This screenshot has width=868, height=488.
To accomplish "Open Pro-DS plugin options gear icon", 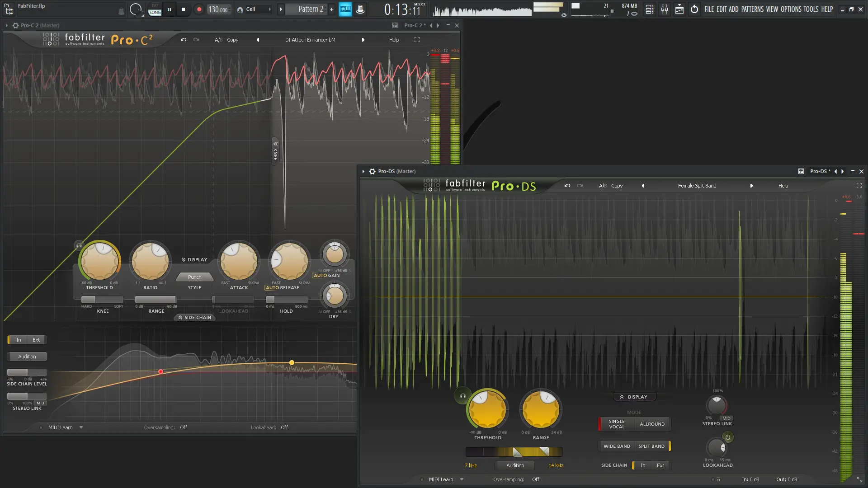I will 372,171.
